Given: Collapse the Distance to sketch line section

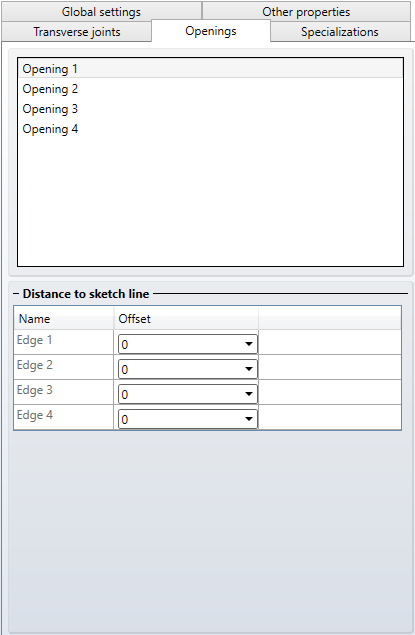Looking at the screenshot, I should coord(16,294).
